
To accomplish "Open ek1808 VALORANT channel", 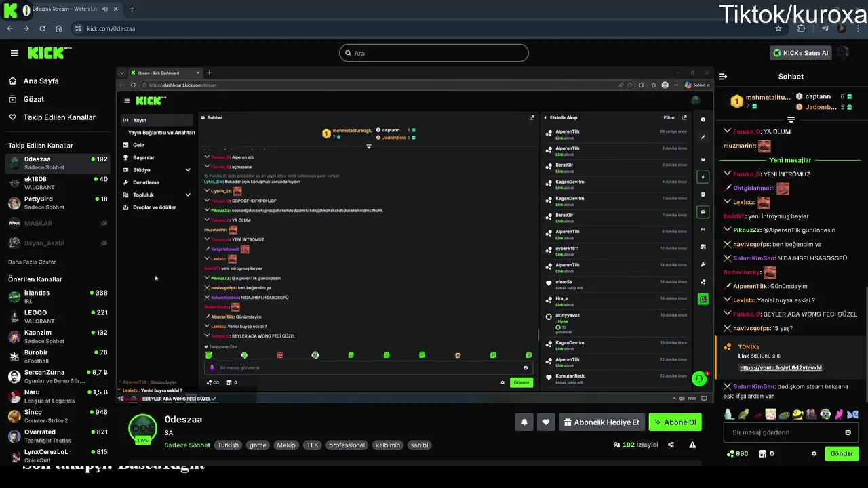I will [58, 183].
